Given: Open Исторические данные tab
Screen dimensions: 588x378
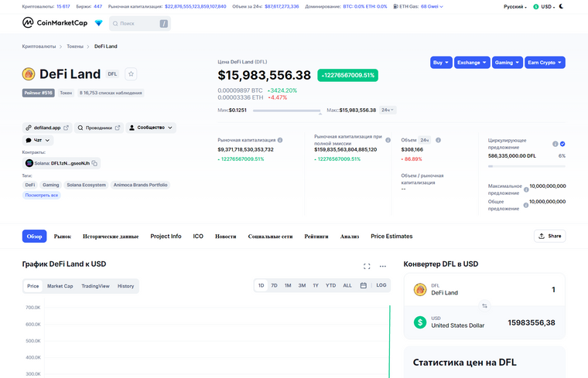Looking at the screenshot, I should [111, 237].
